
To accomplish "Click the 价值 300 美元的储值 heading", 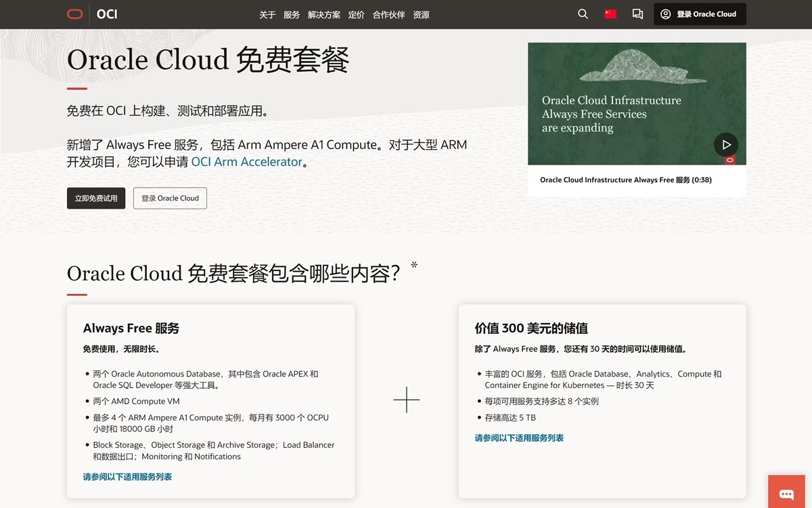I will [x=531, y=329].
